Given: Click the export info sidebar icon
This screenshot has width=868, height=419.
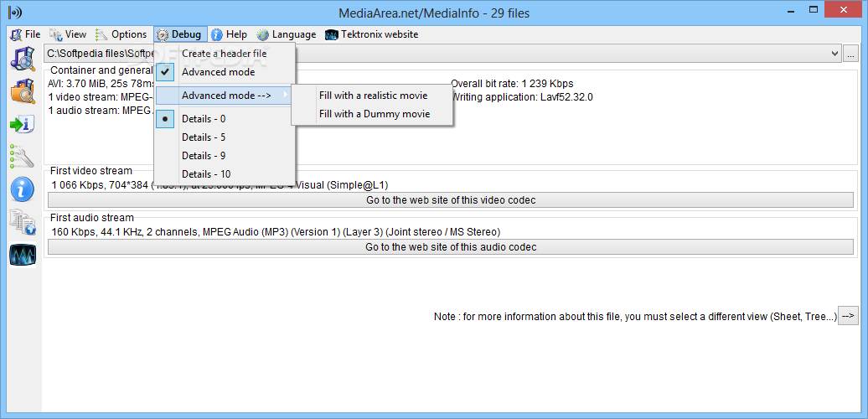Looking at the screenshot, I should [x=23, y=124].
